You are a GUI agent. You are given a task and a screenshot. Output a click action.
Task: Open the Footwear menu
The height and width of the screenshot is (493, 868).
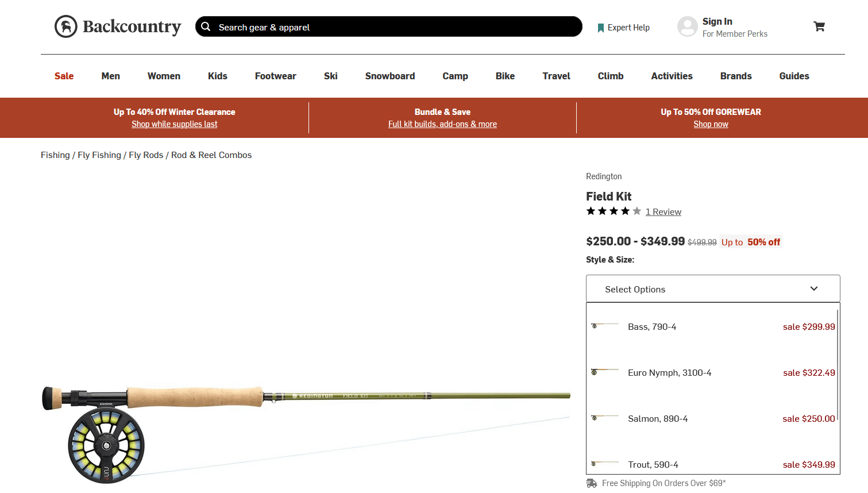[x=275, y=76]
